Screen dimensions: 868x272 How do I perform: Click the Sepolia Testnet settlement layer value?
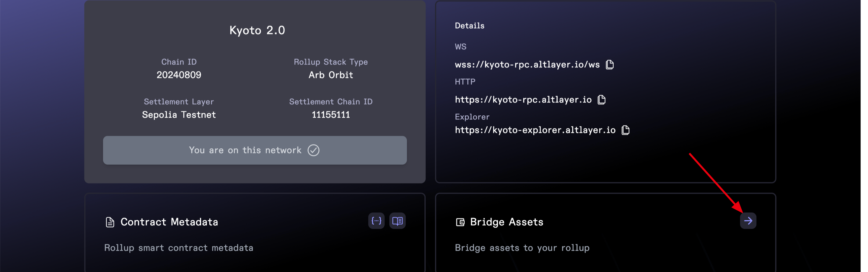pos(179,114)
